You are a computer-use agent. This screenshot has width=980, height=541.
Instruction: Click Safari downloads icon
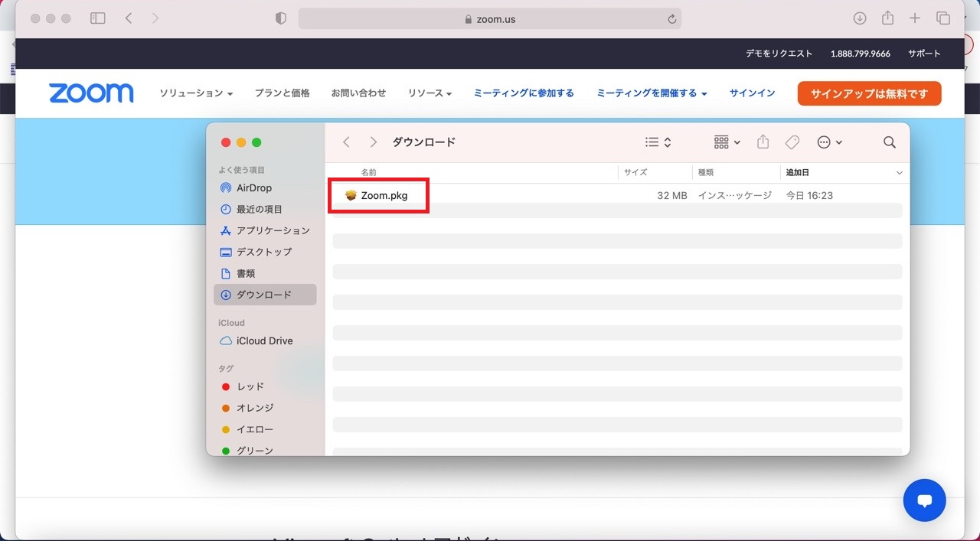[x=860, y=18]
